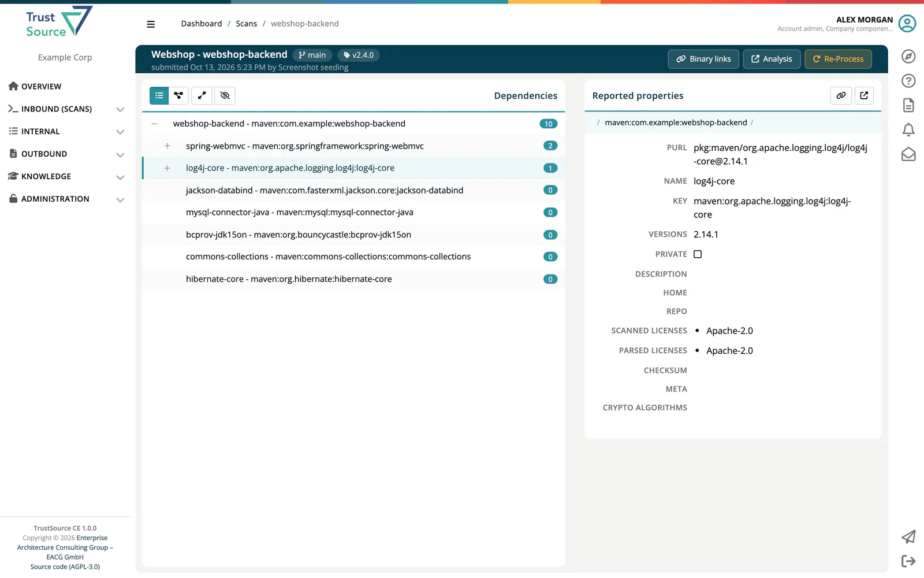Expand the log4j-core node
Screen dimensions: 924x578
coord(167,168)
